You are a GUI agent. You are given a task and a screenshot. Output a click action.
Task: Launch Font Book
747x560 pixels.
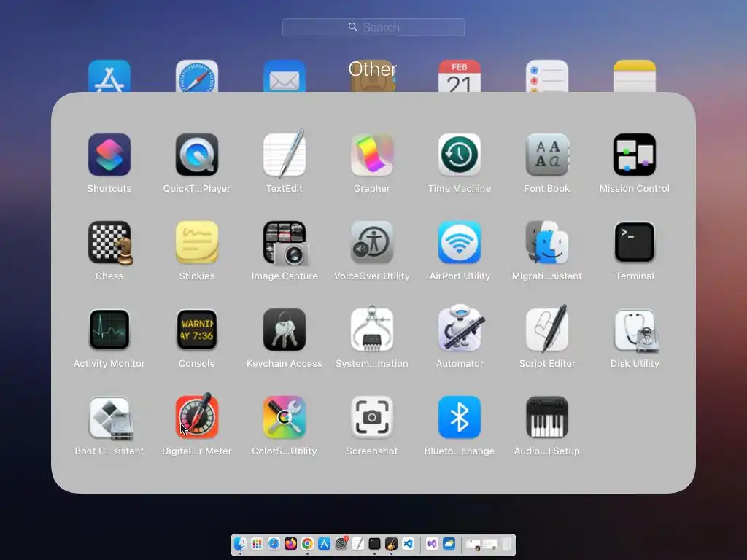547,155
